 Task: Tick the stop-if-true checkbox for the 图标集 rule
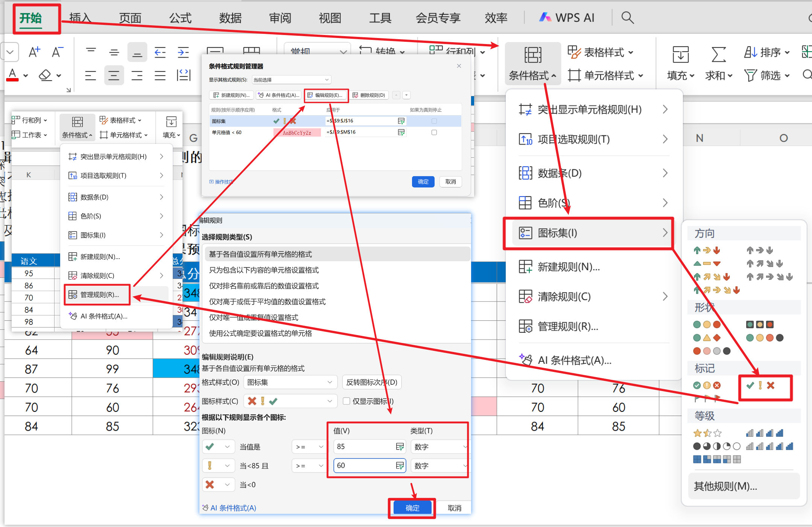434,121
